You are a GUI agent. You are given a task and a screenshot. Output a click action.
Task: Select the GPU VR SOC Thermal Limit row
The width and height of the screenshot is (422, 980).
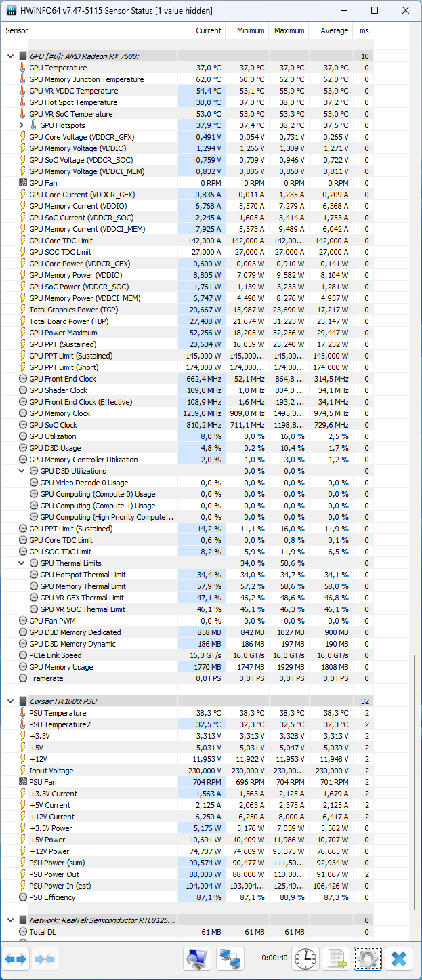[188, 609]
